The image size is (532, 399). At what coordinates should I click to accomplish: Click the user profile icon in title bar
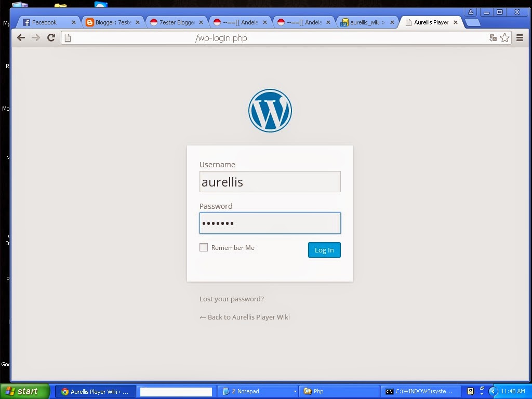[x=471, y=12]
